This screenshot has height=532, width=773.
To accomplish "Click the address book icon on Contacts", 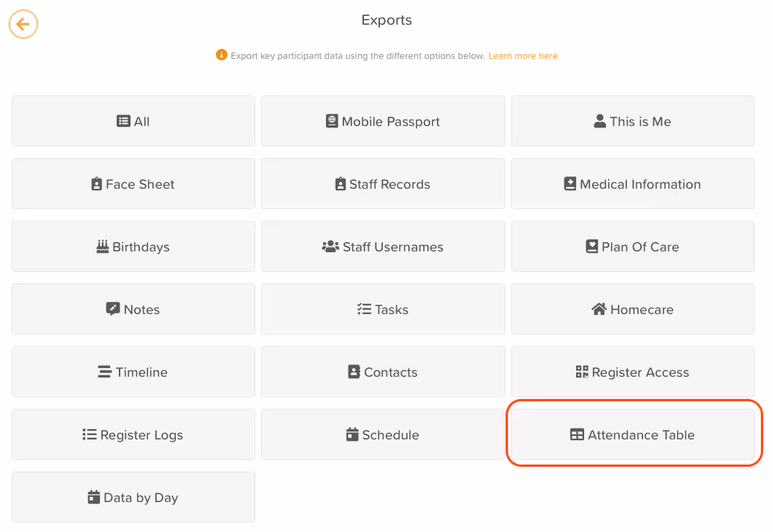I will click(354, 372).
